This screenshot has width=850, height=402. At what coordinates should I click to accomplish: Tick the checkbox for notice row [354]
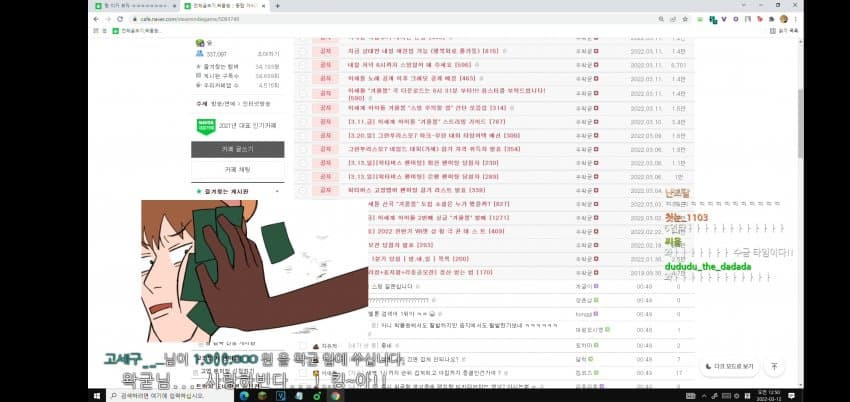click(302, 149)
